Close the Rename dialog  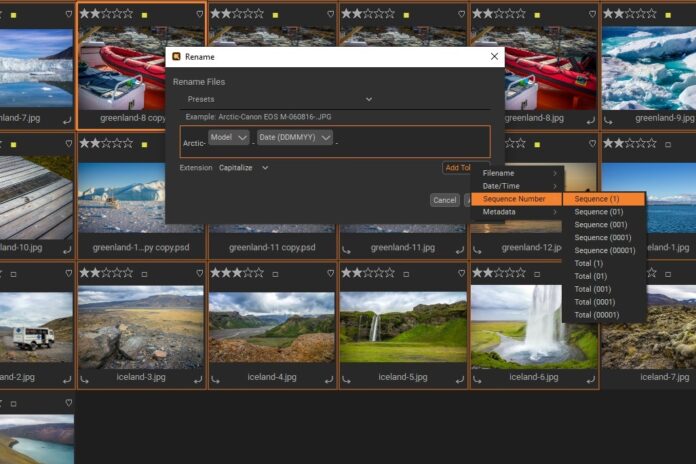pyautogui.click(x=494, y=56)
